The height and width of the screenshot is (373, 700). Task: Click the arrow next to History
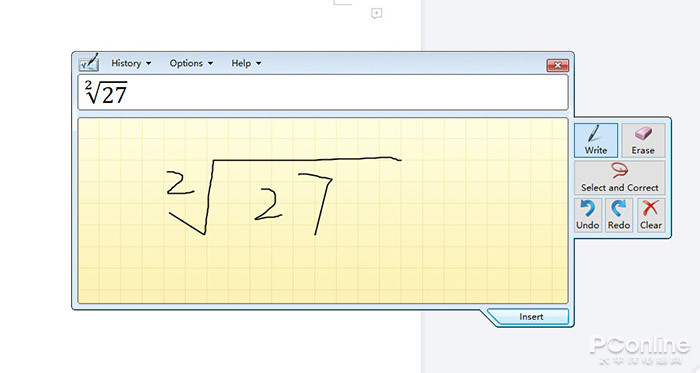(149, 64)
